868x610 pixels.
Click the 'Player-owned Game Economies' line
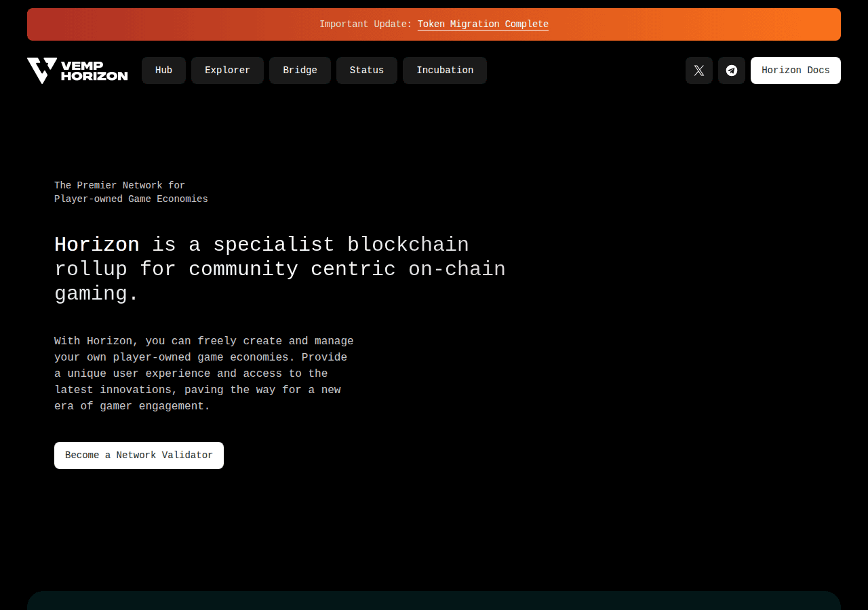point(131,199)
